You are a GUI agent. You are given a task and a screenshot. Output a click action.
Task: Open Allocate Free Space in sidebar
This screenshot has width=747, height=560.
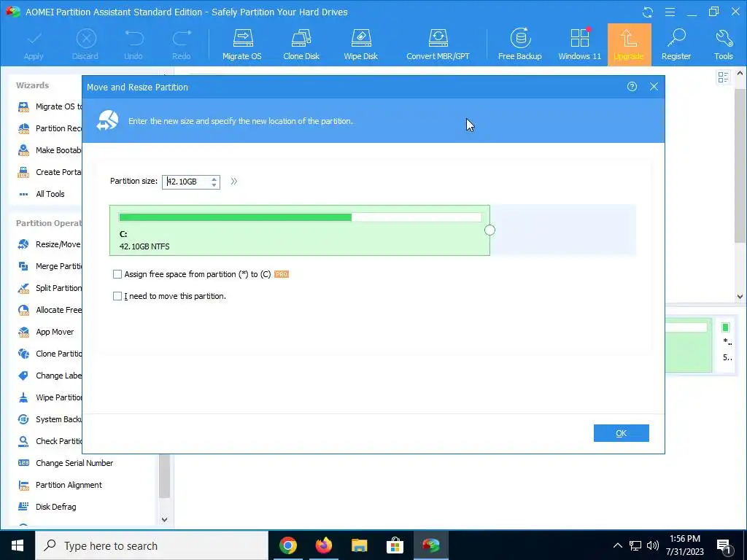pyautogui.click(x=49, y=310)
